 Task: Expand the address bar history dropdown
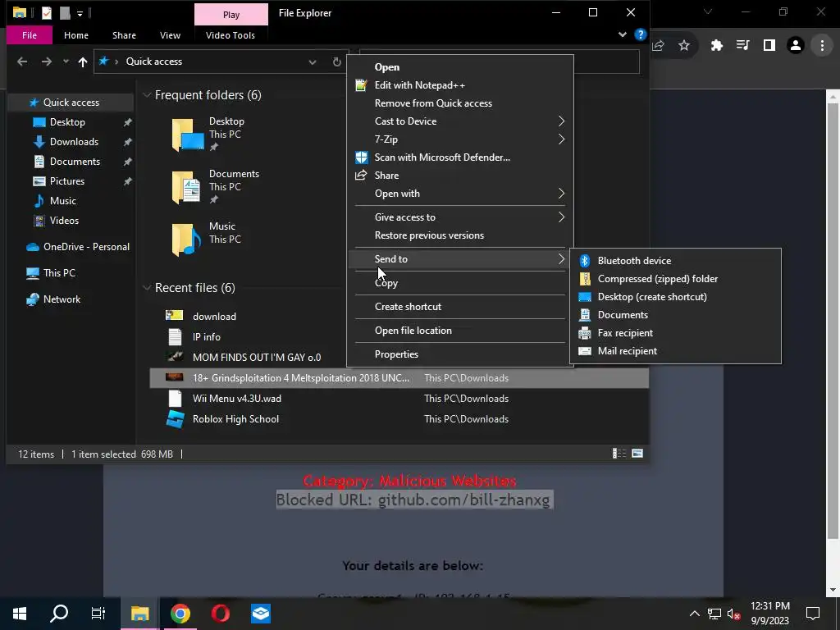[312, 62]
